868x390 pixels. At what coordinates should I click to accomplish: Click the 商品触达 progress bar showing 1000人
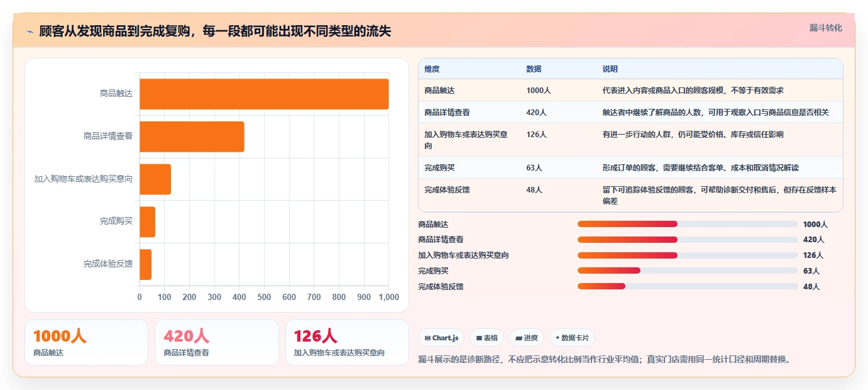(x=688, y=224)
